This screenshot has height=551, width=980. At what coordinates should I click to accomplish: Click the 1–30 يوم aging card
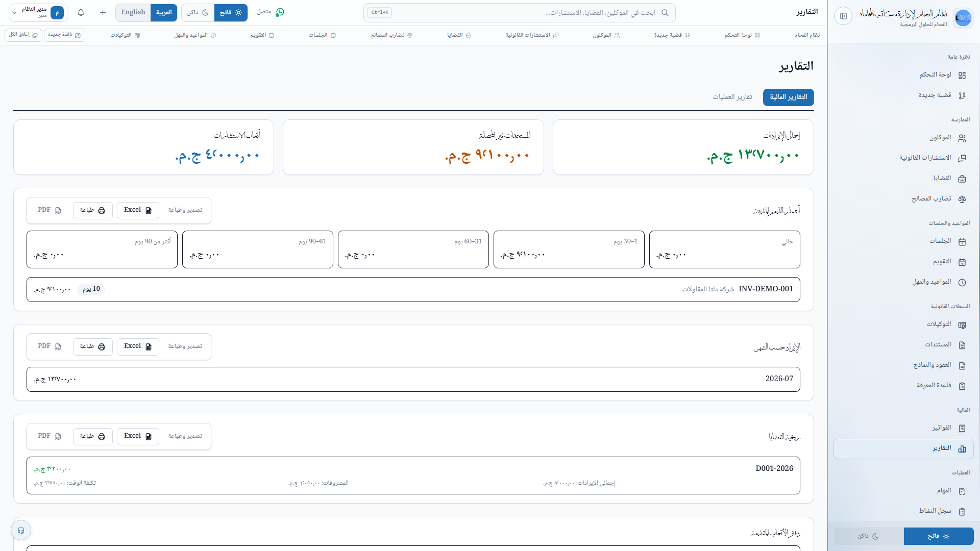pos(569,249)
